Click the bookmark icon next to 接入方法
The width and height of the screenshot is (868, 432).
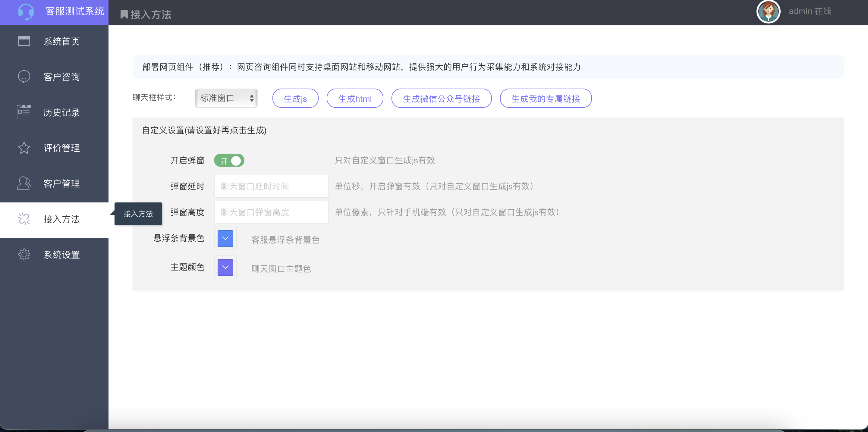[123, 14]
